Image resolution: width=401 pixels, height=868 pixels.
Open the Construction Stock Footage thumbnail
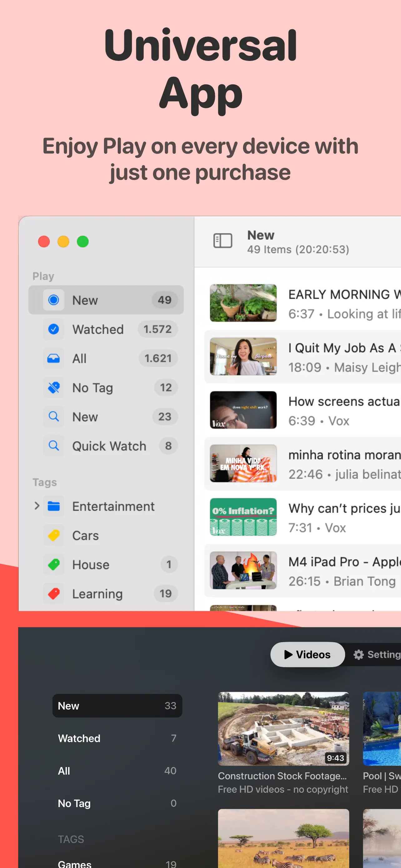[x=284, y=729]
